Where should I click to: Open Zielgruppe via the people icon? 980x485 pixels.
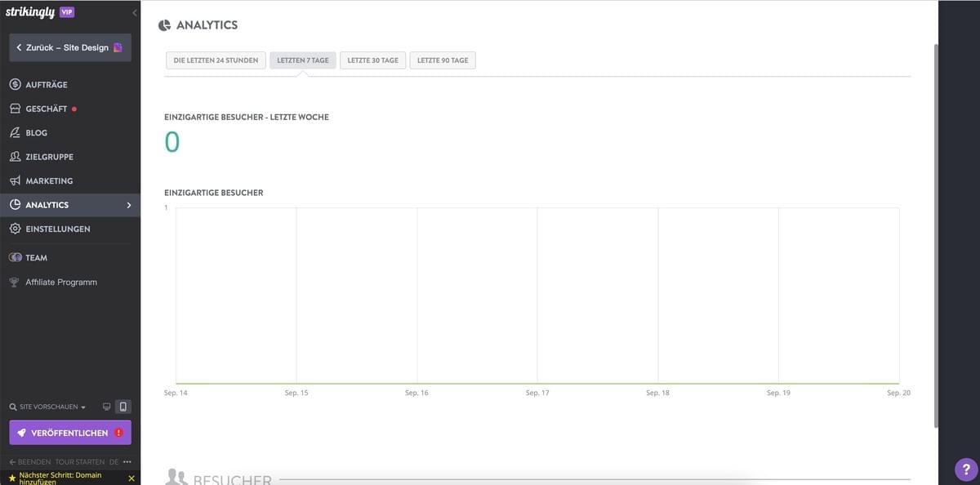13,156
